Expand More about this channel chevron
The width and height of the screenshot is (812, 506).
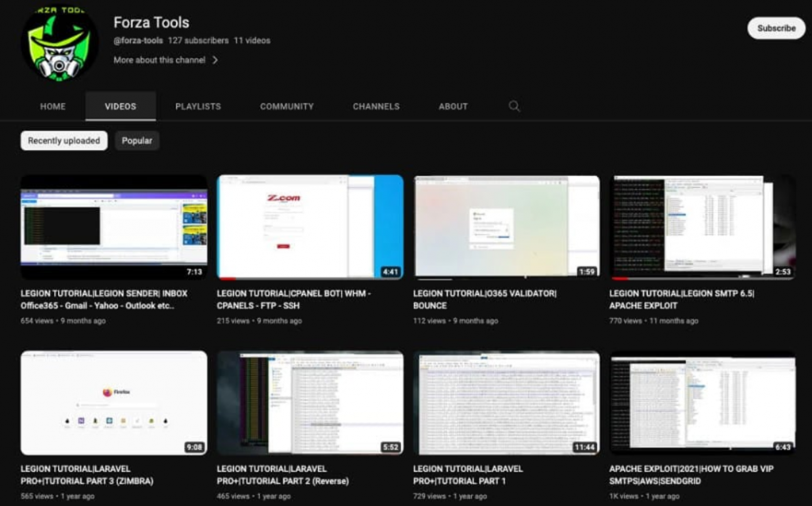[215, 60]
